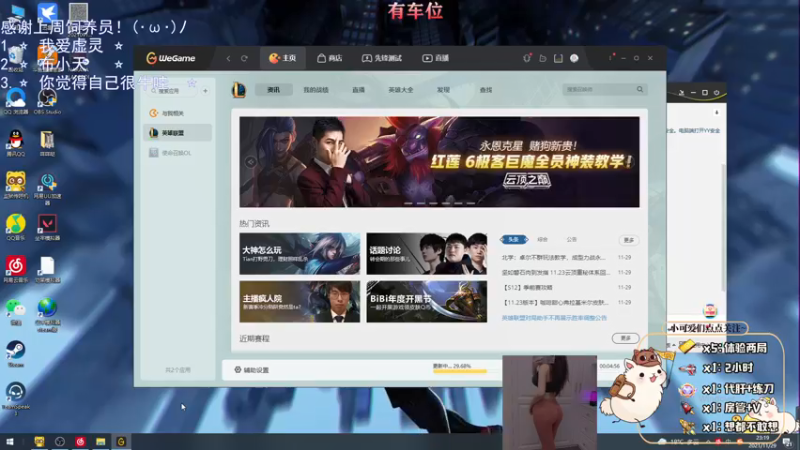Click the League of Legends logo icon
This screenshot has width=800, height=450.
pyautogui.click(x=239, y=90)
